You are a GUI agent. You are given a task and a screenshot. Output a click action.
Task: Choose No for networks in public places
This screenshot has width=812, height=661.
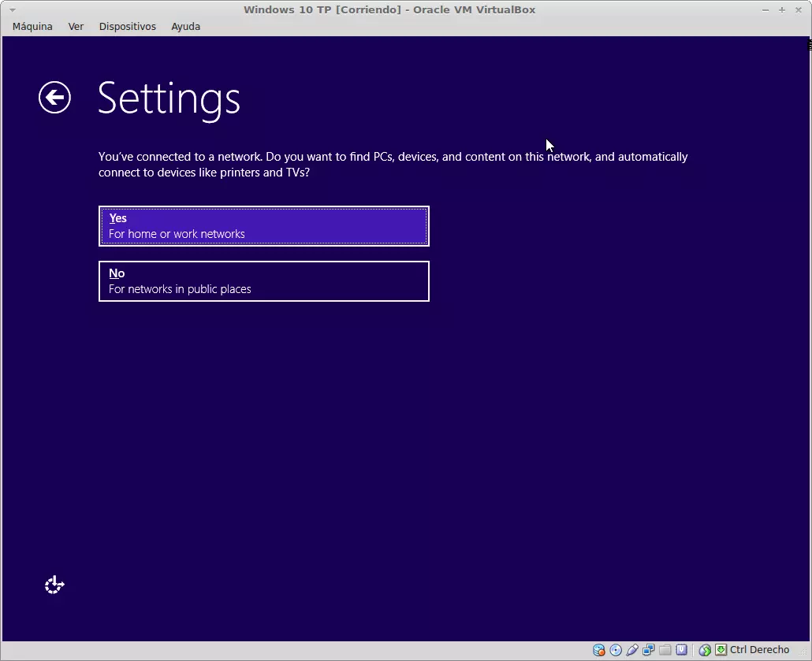point(264,281)
